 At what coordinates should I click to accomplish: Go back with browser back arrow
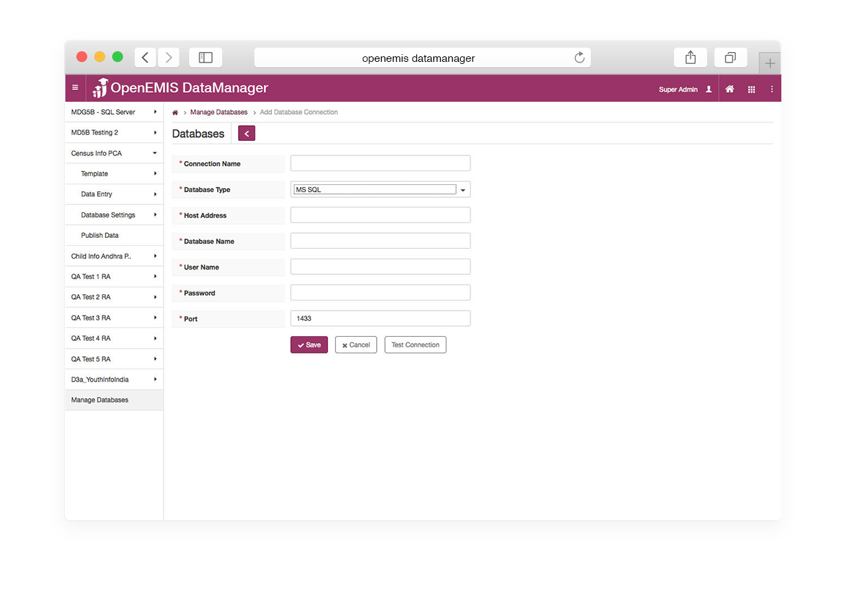click(x=145, y=58)
